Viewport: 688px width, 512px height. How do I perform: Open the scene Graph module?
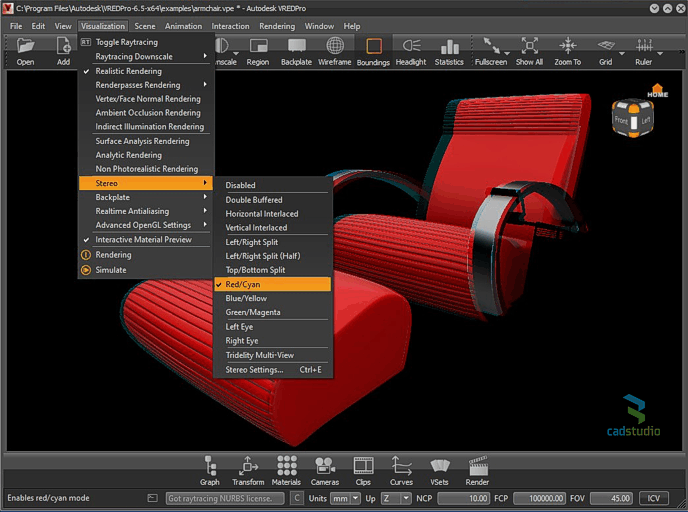pyautogui.click(x=211, y=470)
